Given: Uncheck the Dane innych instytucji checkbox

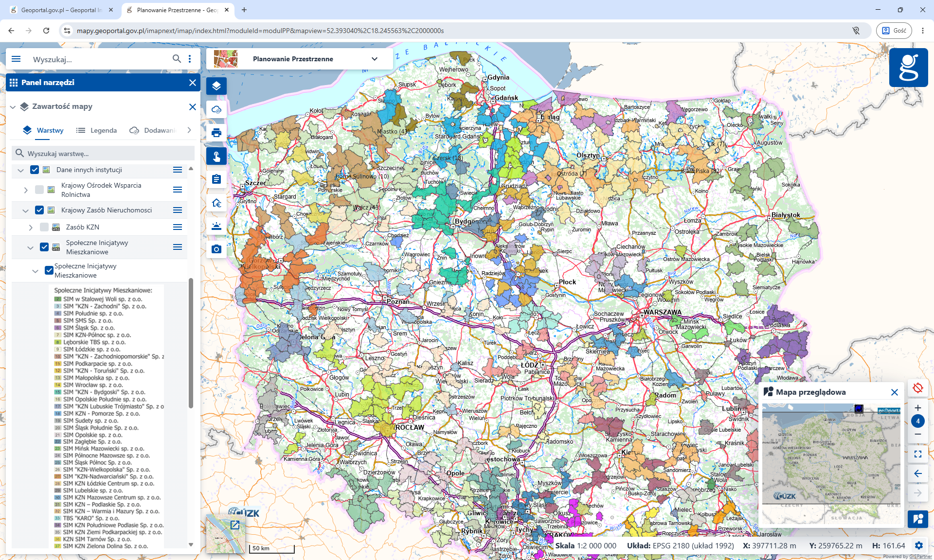Looking at the screenshot, I should (x=35, y=170).
